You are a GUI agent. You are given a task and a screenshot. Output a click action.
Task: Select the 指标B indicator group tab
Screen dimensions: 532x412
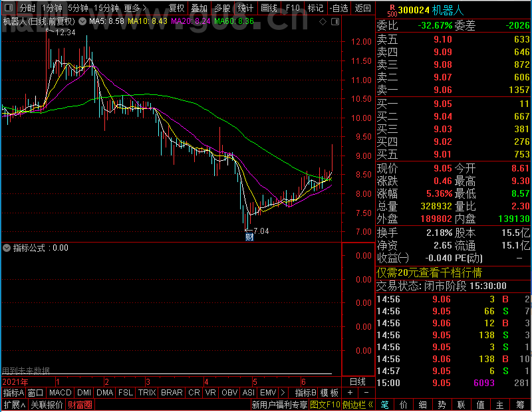306,393
